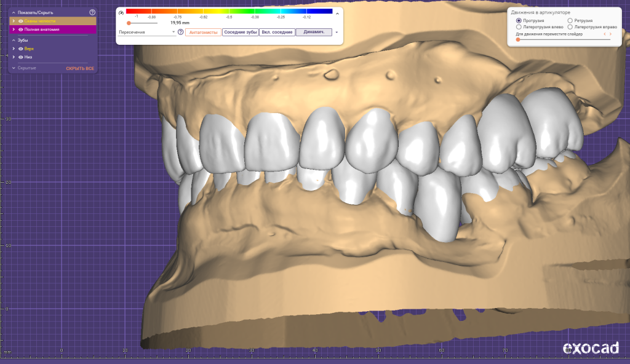Click the exocad logo
The image size is (630, 364).
pyautogui.click(x=589, y=349)
